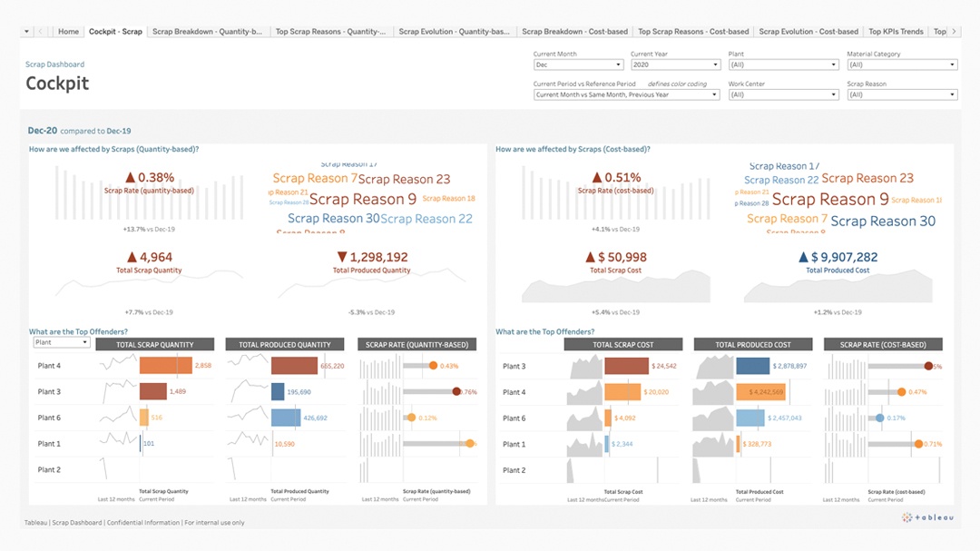Select Plant 3 produced cost bar $ 2,878,897
This screenshot has height=551, width=980.
(753, 366)
